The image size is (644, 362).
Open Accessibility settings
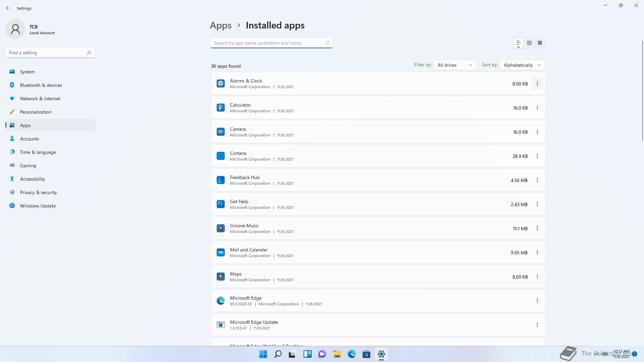pyautogui.click(x=50, y=179)
